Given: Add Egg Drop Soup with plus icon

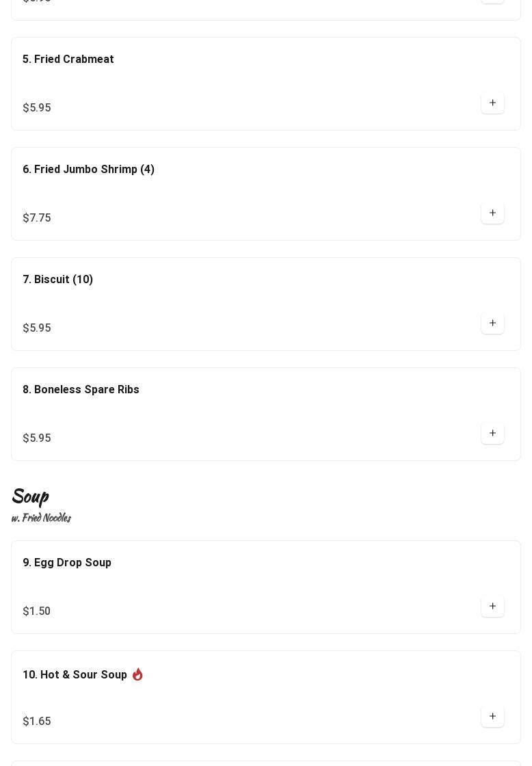Looking at the screenshot, I should click(x=492, y=607).
